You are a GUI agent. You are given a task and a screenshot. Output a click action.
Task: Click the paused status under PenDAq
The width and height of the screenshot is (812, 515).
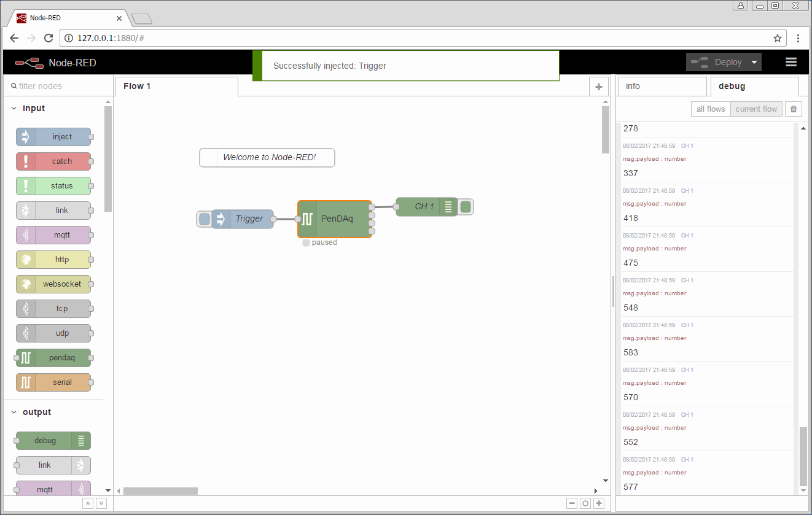click(x=320, y=242)
